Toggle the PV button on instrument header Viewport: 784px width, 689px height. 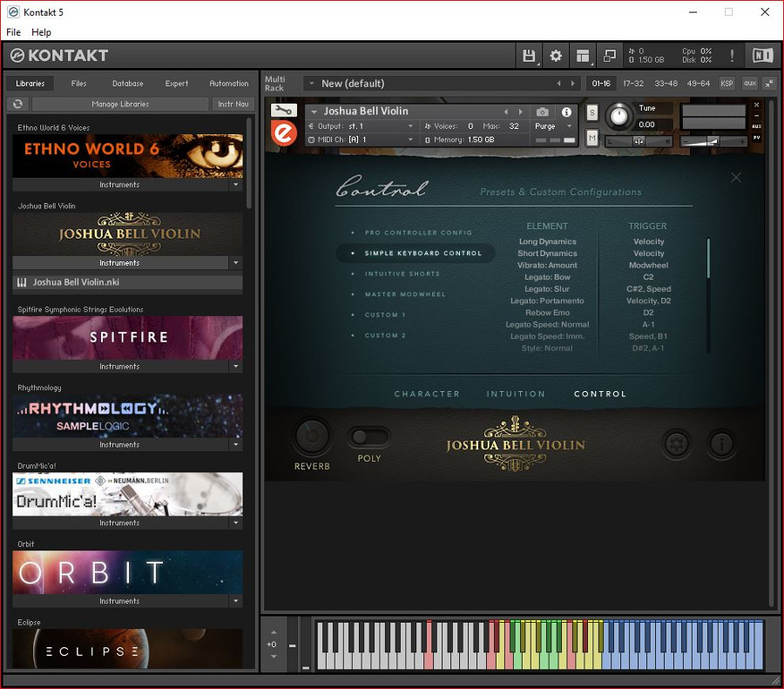click(x=756, y=138)
